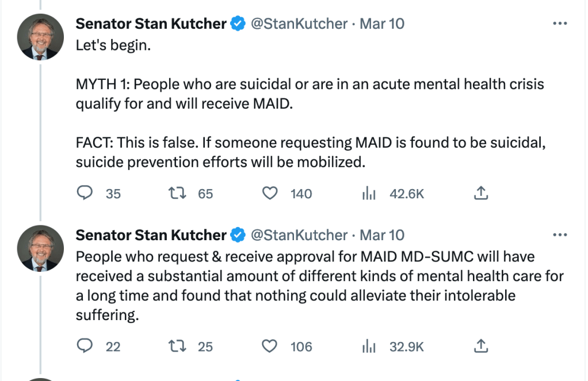588x381 pixels.
Task: Reply to the MYTH 1 tweet
Action: click(x=85, y=194)
